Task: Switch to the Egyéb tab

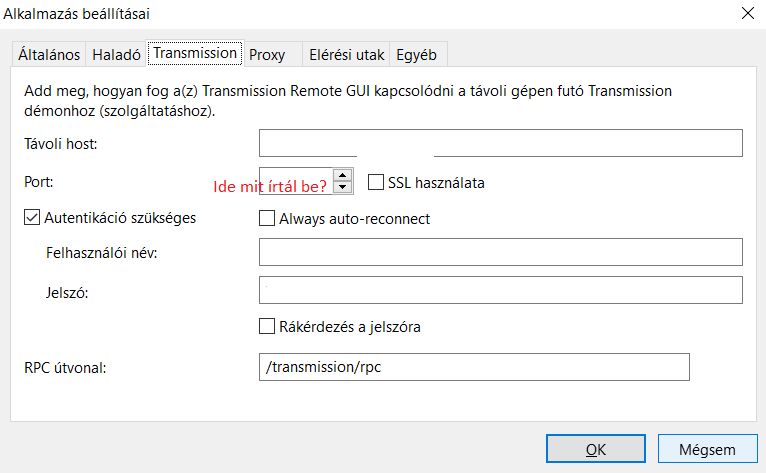Action: 416,54
